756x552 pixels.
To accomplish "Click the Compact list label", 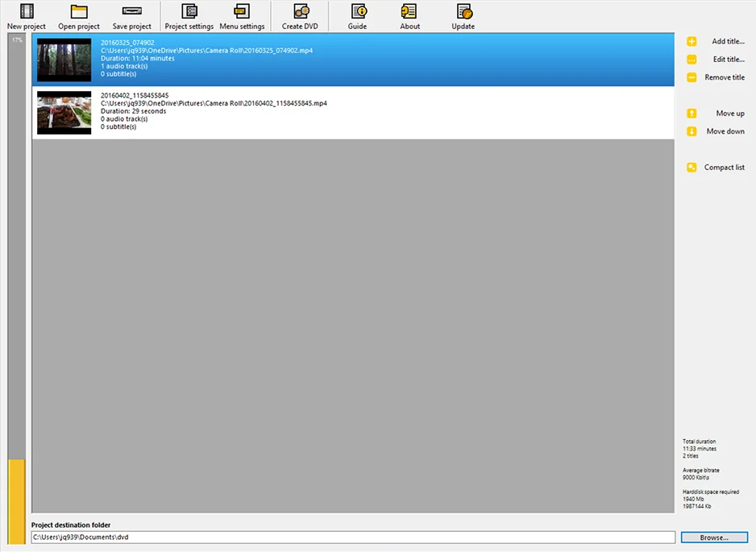I will pos(725,168).
